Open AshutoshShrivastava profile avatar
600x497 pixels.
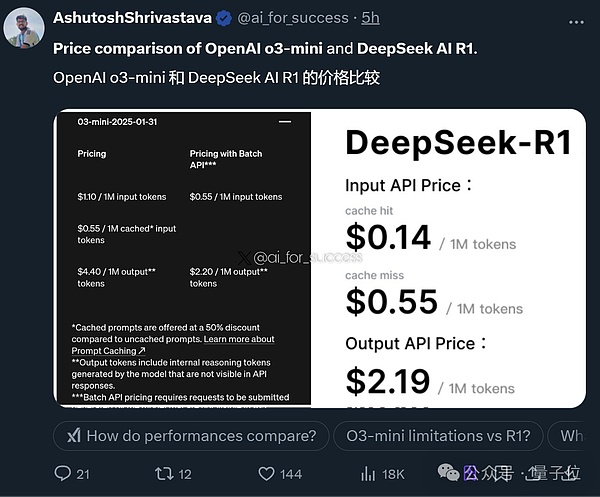click(23, 28)
